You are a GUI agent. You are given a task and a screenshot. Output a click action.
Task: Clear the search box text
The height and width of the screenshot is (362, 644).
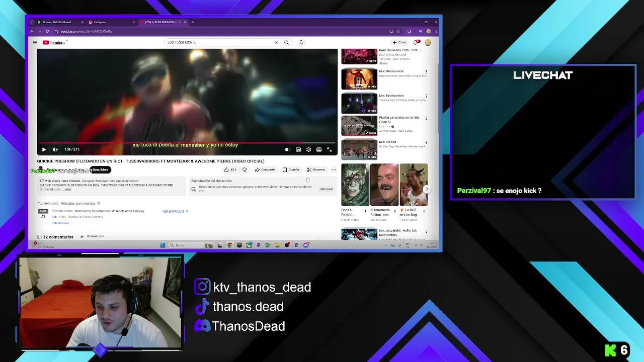pos(276,42)
